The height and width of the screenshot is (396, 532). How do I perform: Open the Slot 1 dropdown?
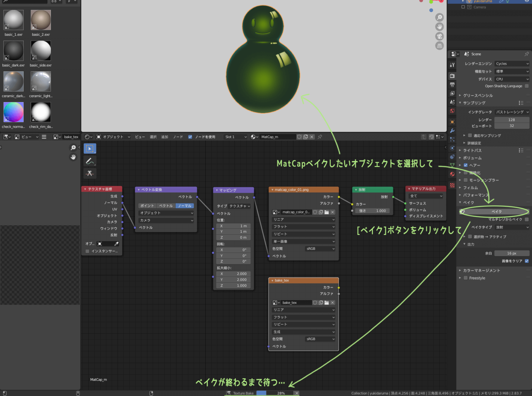point(235,137)
